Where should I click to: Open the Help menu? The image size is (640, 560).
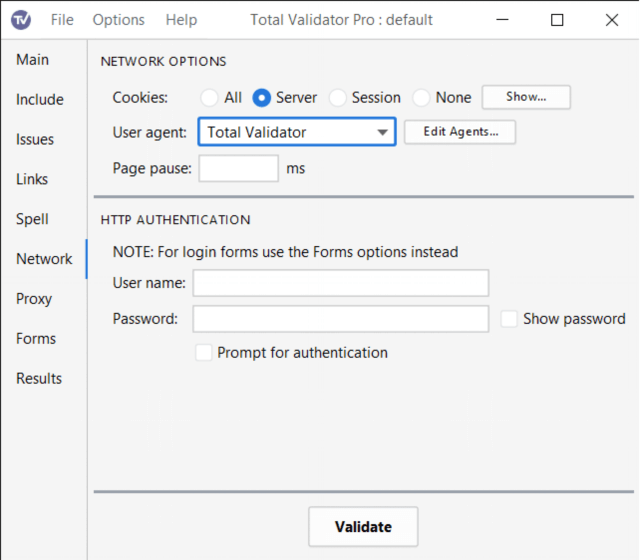point(181,20)
